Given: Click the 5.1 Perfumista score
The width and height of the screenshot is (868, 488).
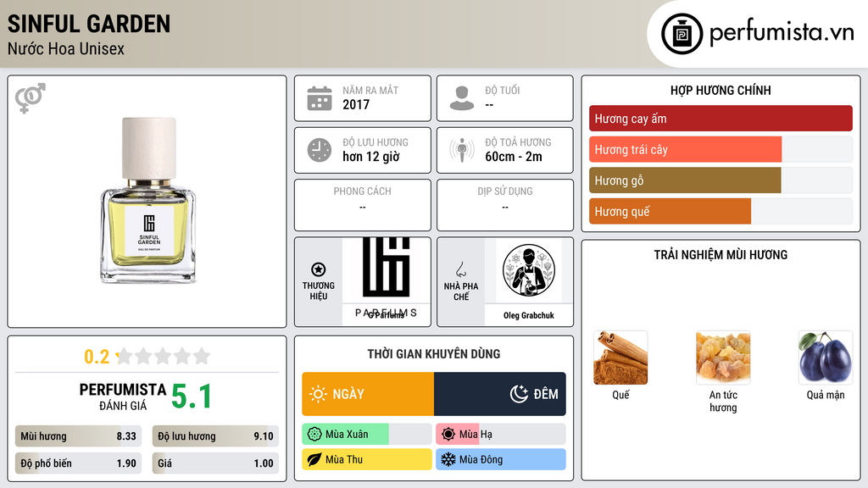Looking at the screenshot, I should pos(192,396).
